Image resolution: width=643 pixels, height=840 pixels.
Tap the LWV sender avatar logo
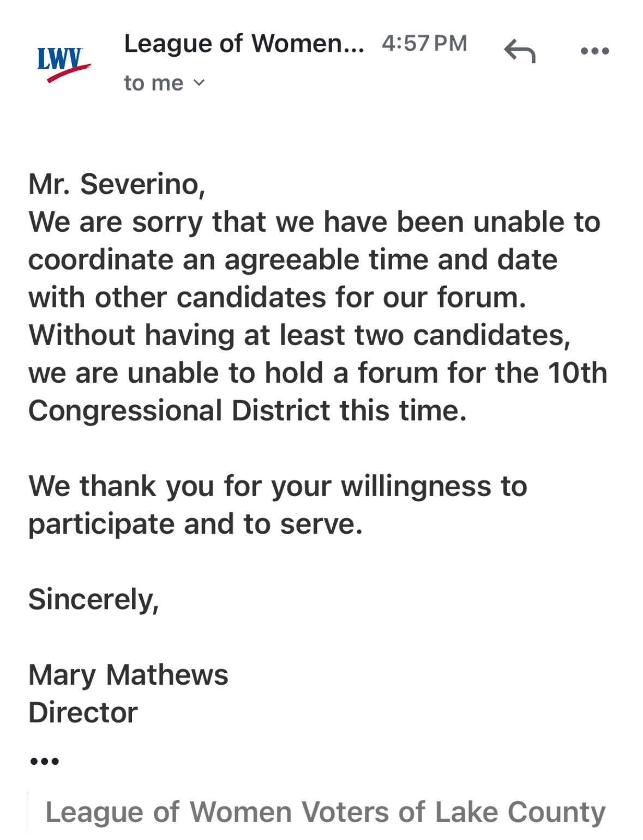63,63
